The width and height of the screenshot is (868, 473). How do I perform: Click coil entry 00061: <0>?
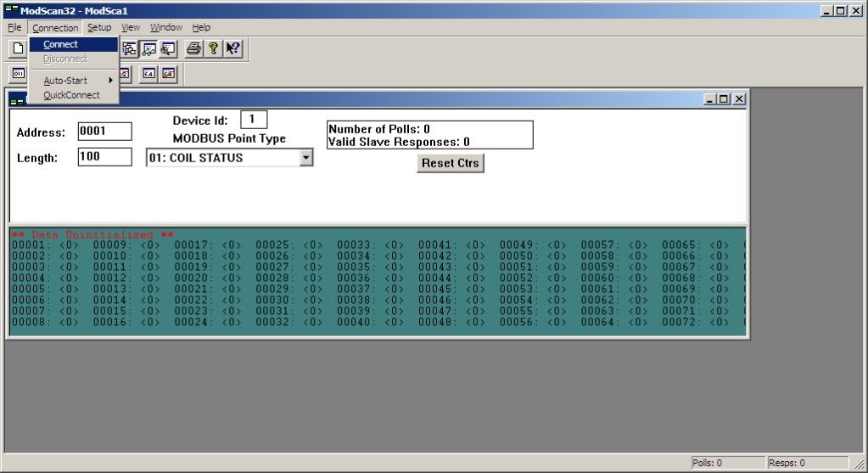click(x=614, y=289)
